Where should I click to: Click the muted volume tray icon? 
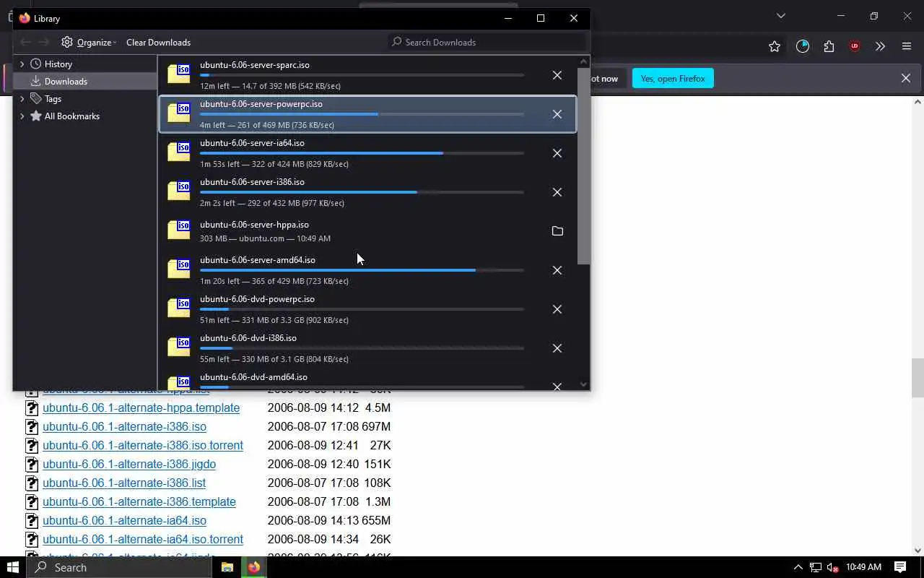tap(832, 567)
